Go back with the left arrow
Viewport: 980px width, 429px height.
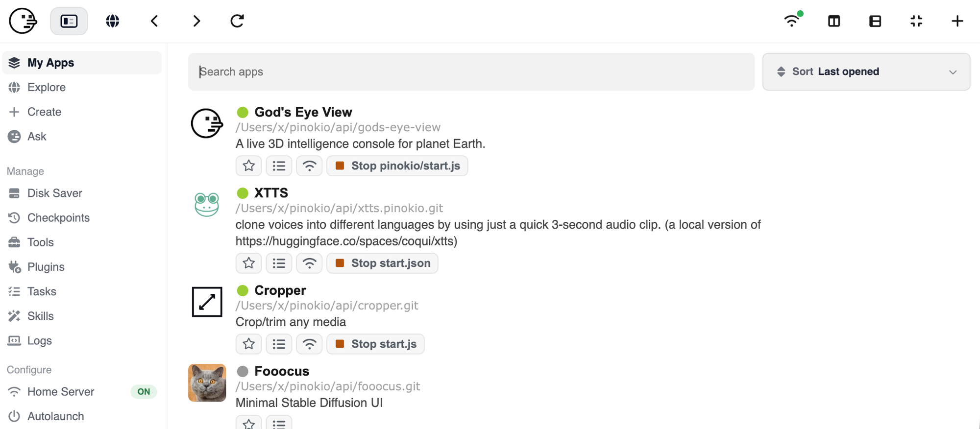154,21
